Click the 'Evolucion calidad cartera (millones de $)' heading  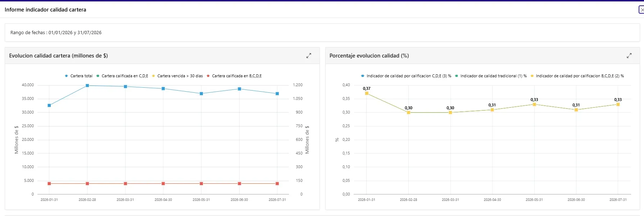tap(59, 56)
